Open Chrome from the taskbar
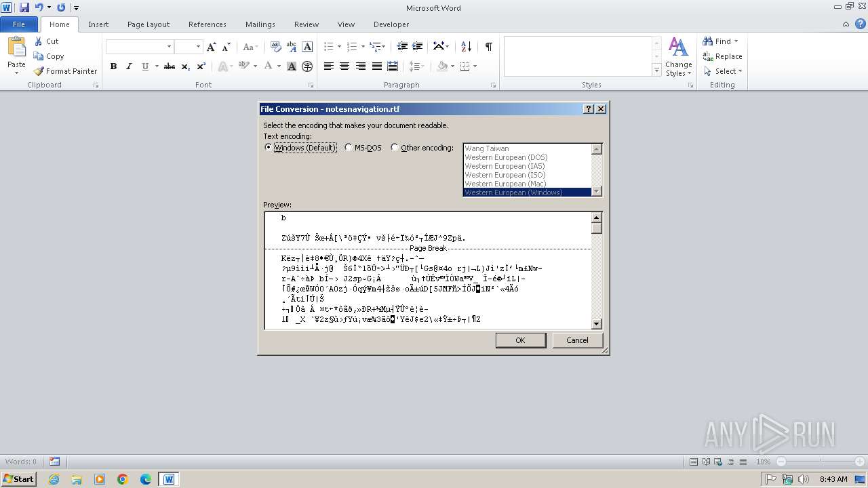The image size is (868, 488). coord(123,479)
